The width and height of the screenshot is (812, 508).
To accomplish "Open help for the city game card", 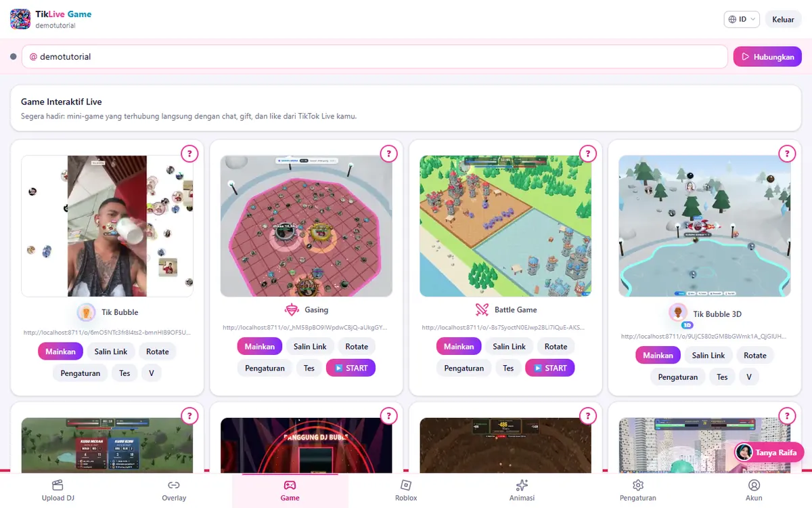I will coord(787,415).
